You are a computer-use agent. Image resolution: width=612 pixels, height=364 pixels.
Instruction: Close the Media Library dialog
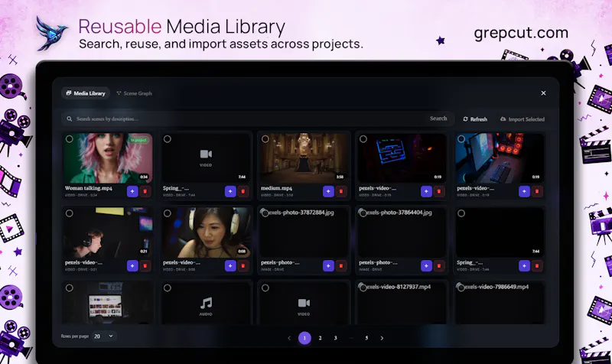point(543,93)
